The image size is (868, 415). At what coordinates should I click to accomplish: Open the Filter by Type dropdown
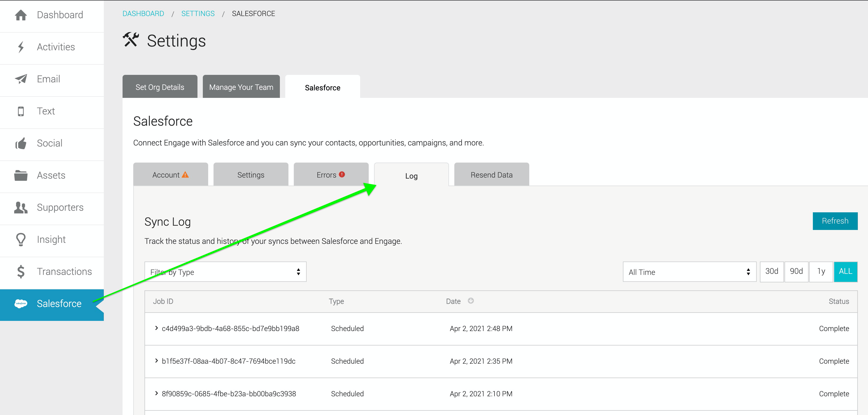(x=225, y=272)
